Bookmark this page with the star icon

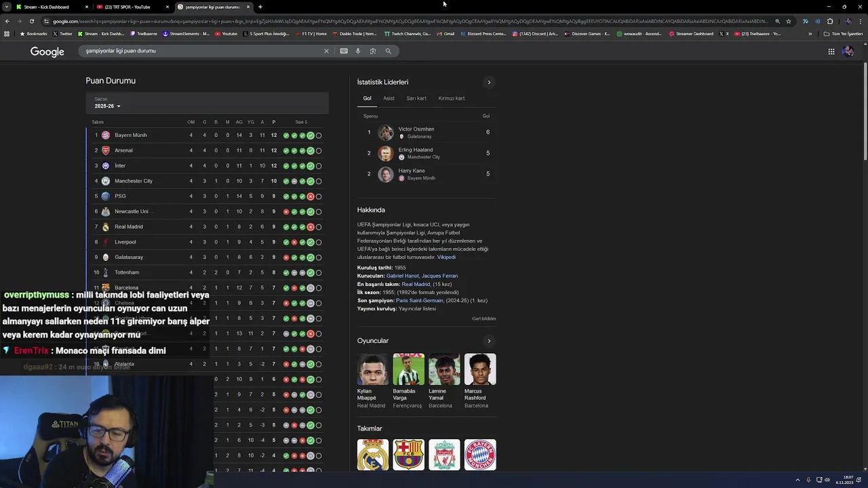tap(788, 21)
